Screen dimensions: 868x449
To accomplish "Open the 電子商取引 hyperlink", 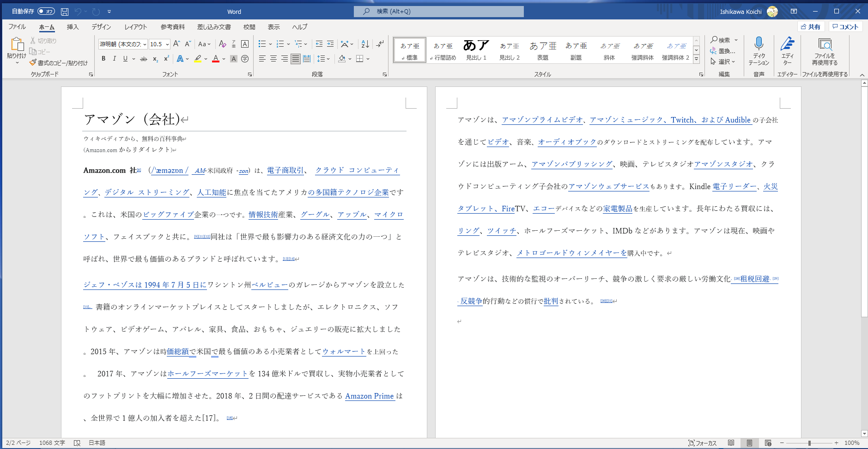I will [x=285, y=170].
